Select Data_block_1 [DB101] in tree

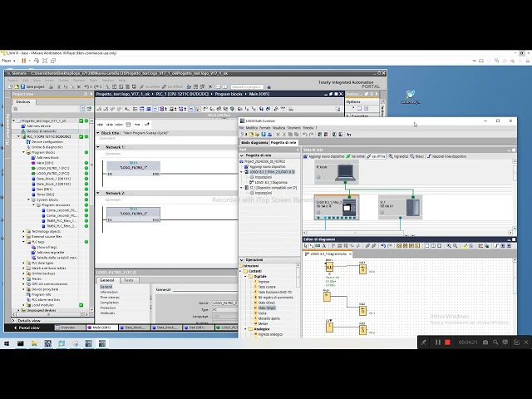point(53,179)
